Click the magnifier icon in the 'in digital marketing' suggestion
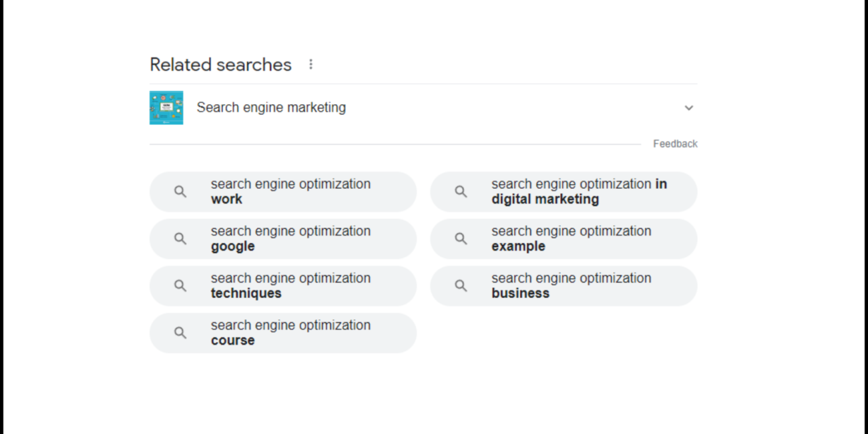Image resolution: width=868 pixels, height=434 pixels. [x=461, y=192]
